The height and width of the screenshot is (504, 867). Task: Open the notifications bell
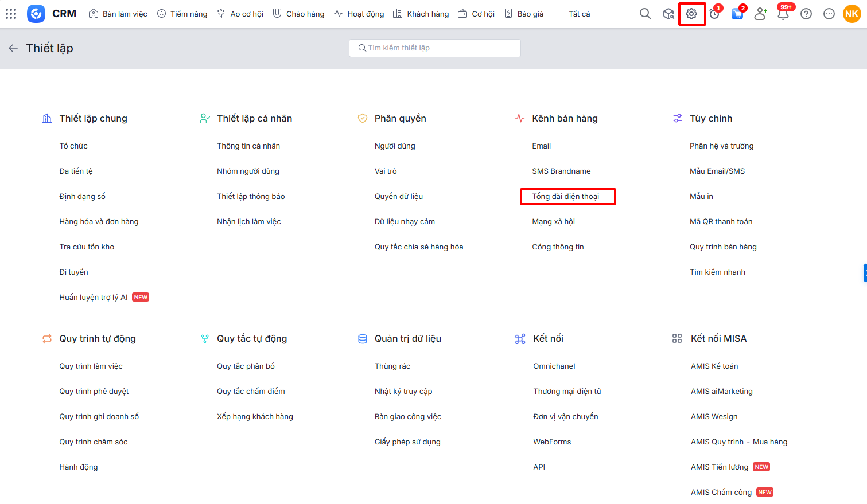click(x=783, y=14)
